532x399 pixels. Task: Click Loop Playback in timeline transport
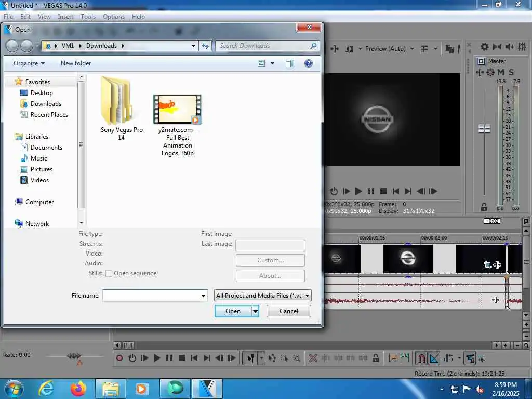[x=132, y=358]
